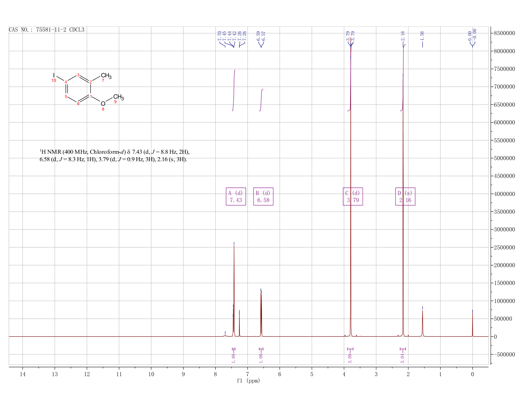The image size is (532, 411).
Task: Click the integral value 3.09
Action: pos(350,358)
